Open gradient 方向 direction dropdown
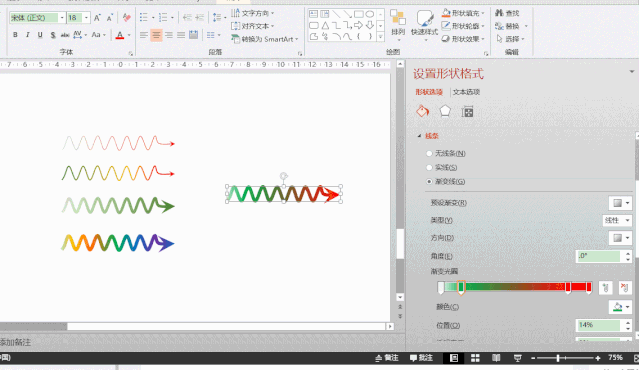Viewport: 639px width, 370px height. click(620, 238)
